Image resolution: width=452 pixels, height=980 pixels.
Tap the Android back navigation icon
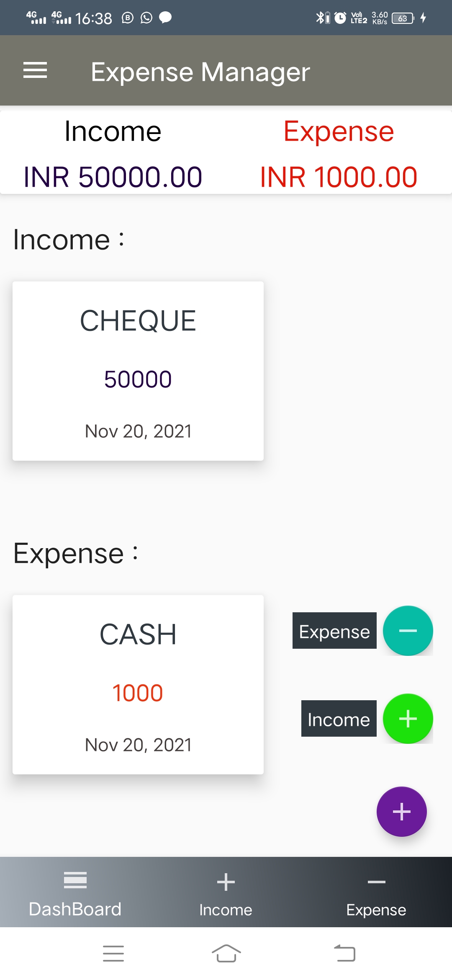(344, 954)
